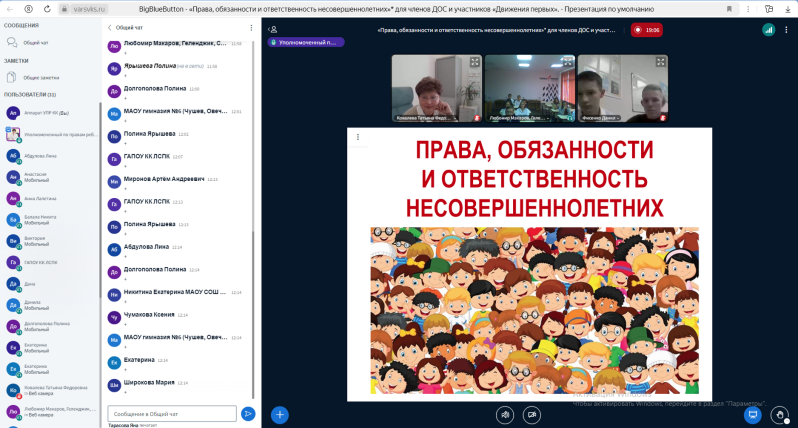The image size is (798, 428).
Task: Open connection status indicator icon
Action: coord(768,30)
